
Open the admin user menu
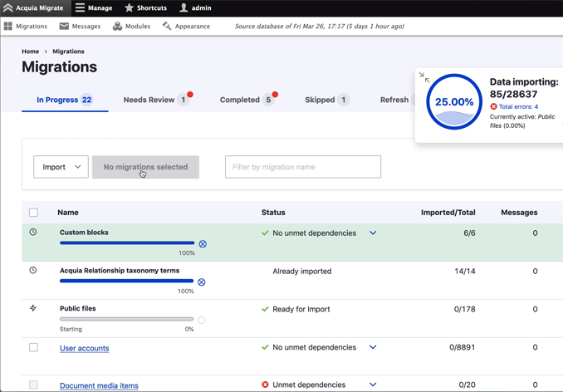click(x=195, y=8)
